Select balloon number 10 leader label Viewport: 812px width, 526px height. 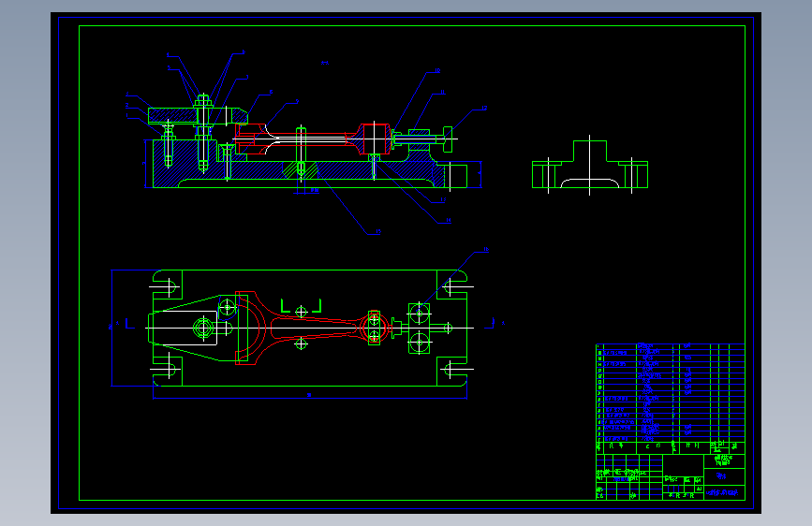pyautogui.click(x=437, y=71)
